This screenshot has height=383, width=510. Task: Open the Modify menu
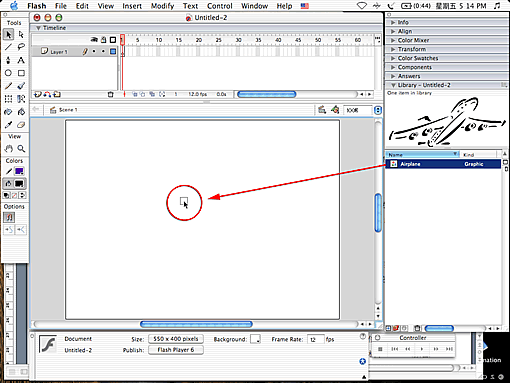162,6
